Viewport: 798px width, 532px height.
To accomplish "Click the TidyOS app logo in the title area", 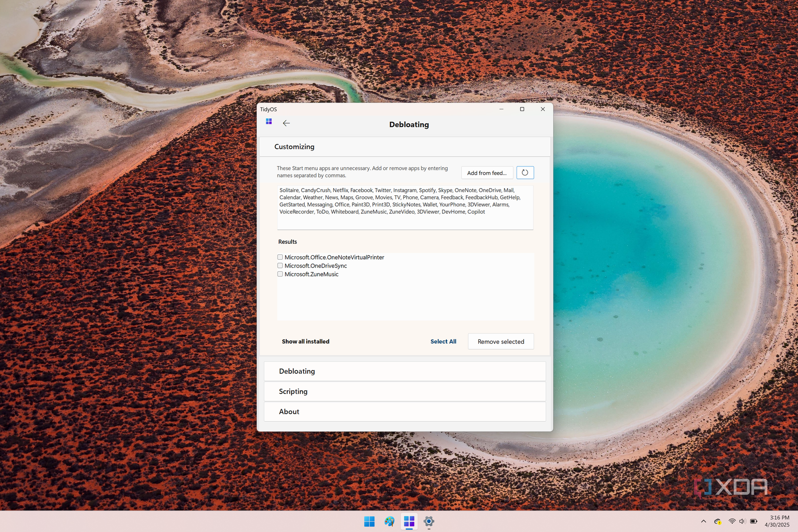I will 268,121.
